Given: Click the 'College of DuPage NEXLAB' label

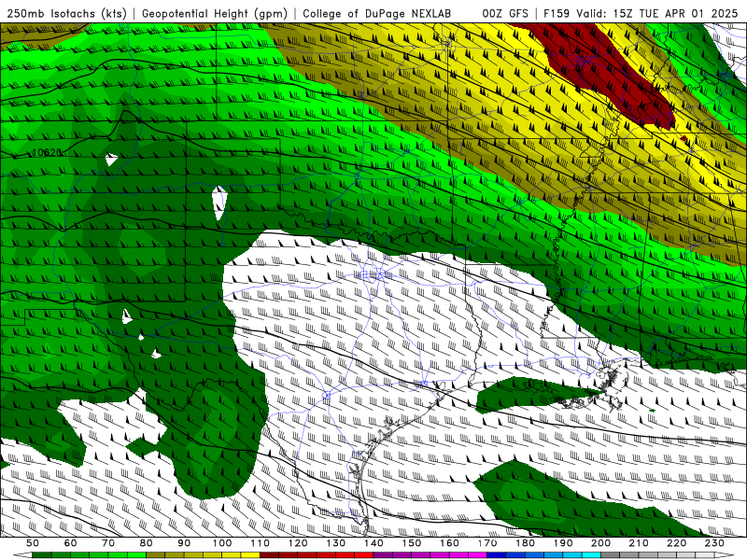Looking at the screenshot, I should [377, 13].
